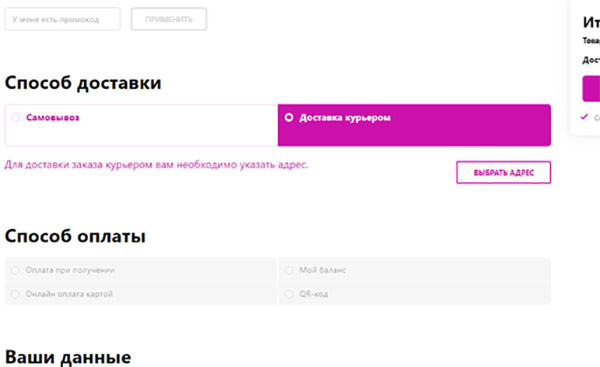
Task: Click the Способ оплаты heading
Action: coord(75,236)
